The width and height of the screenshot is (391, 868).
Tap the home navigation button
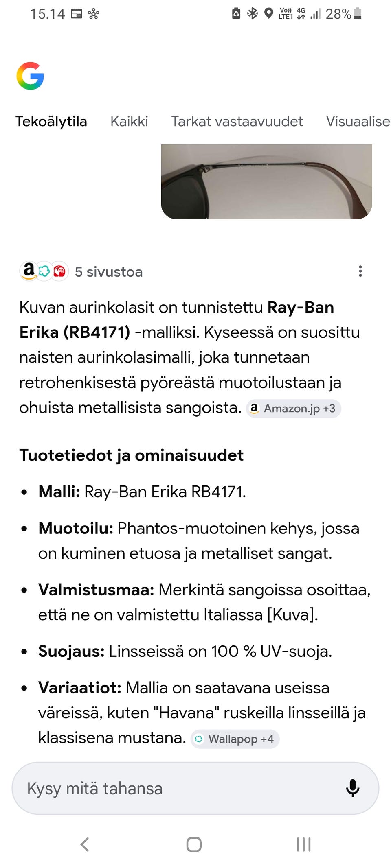coord(195,844)
